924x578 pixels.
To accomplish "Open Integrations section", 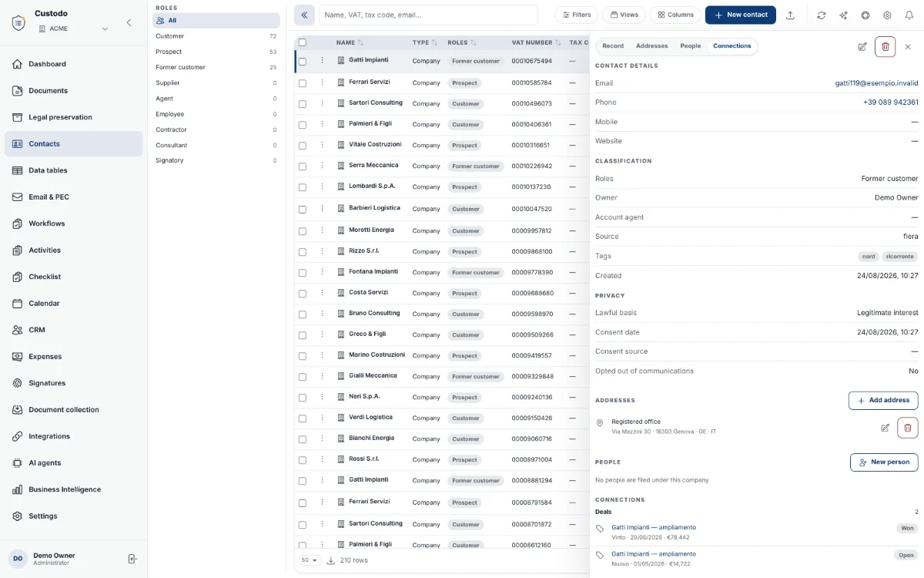I will tap(74, 436).
